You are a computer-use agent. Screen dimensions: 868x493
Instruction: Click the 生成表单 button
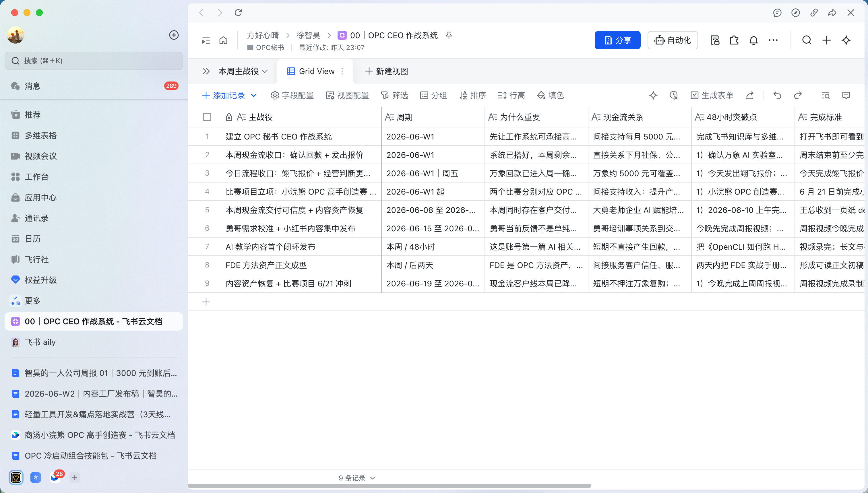[712, 95]
